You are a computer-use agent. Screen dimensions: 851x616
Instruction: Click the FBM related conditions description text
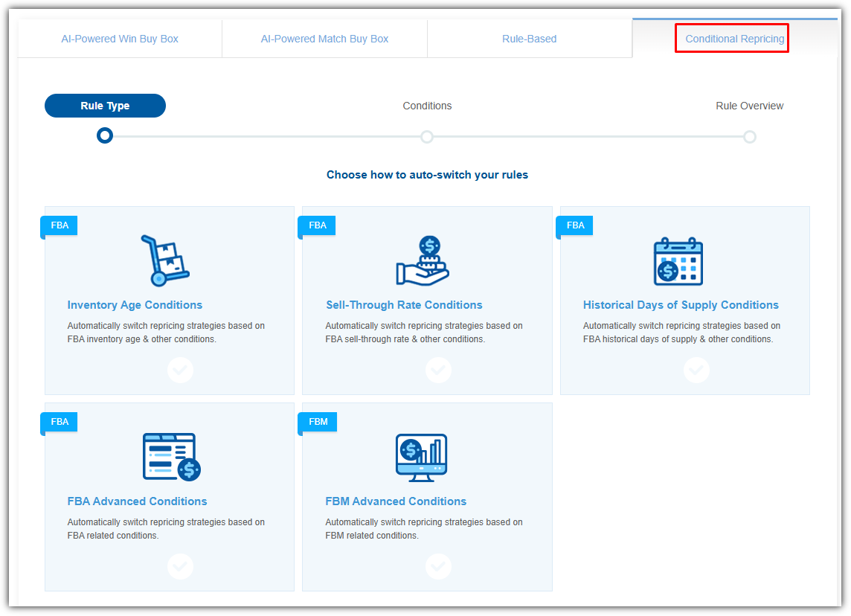424,529
